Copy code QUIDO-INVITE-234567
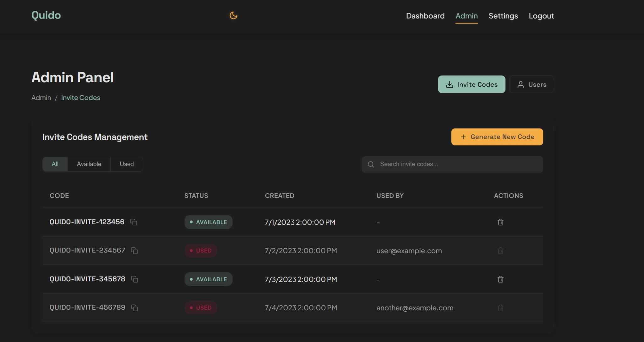 [134, 251]
